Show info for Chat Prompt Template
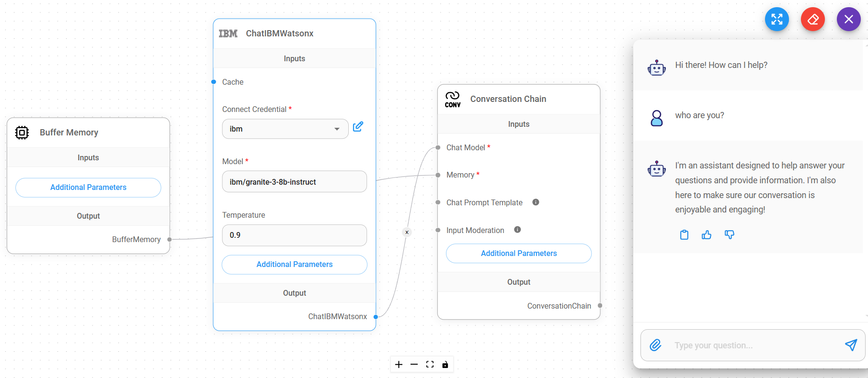Image resolution: width=868 pixels, height=378 pixels. [x=536, y=202]
